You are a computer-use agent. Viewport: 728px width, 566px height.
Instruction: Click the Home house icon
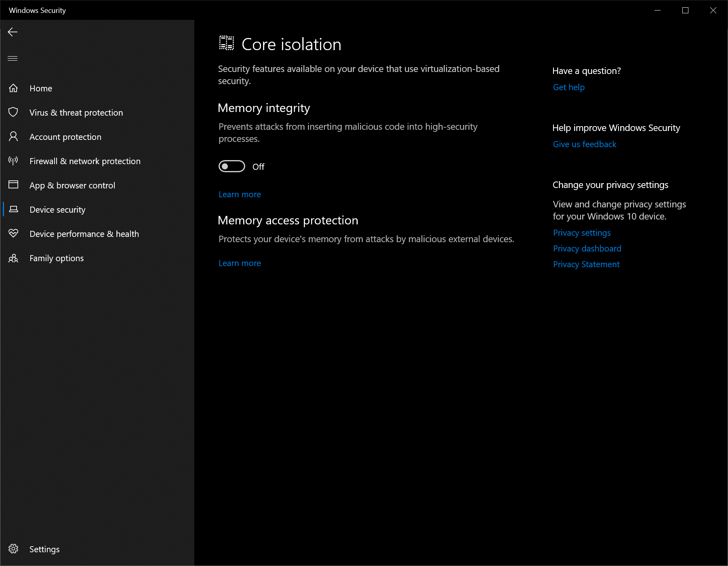pyautogui.click(x=13, y=88)
